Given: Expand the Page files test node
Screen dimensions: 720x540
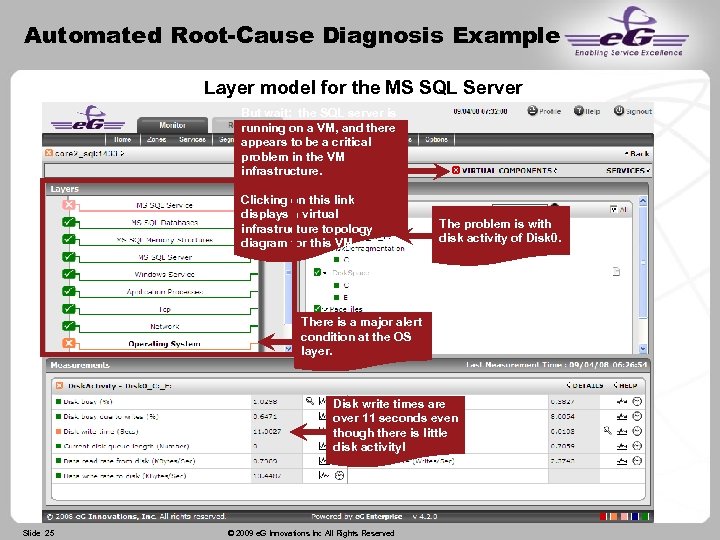Looking at the screenshot, I should pos(324,309).
